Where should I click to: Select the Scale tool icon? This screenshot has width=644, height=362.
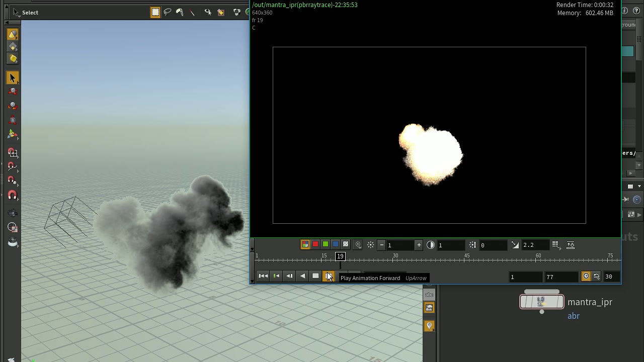click(x=13, y=120)
